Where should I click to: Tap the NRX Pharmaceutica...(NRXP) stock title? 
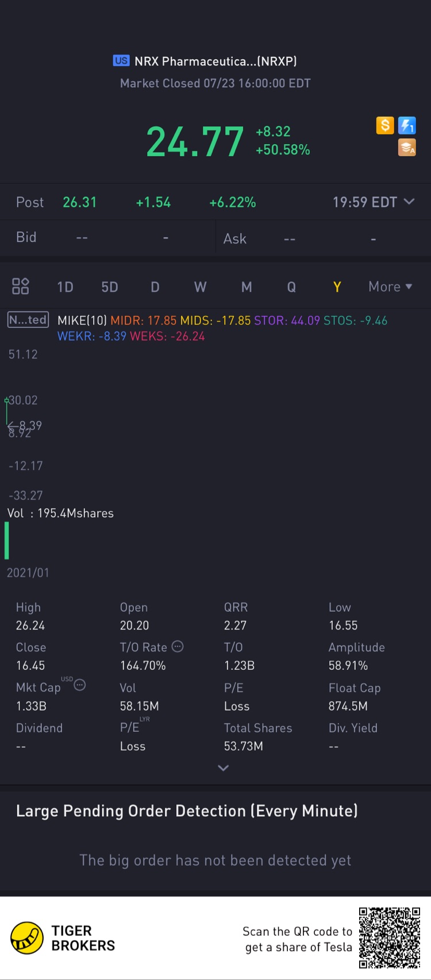(215, 61)
